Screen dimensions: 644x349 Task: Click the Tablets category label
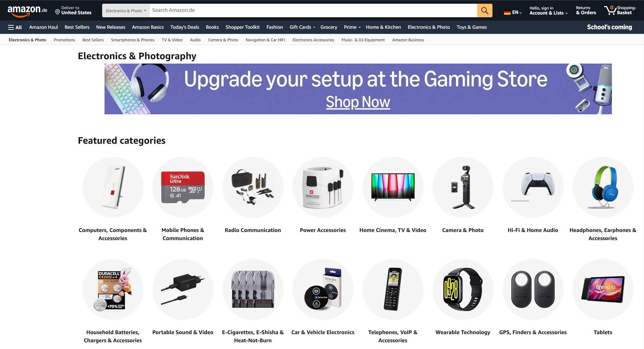pos(603,332)
